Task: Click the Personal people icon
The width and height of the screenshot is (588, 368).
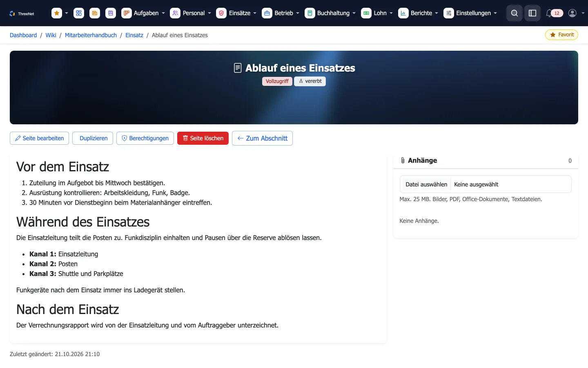Action: (x=175, y=13)
